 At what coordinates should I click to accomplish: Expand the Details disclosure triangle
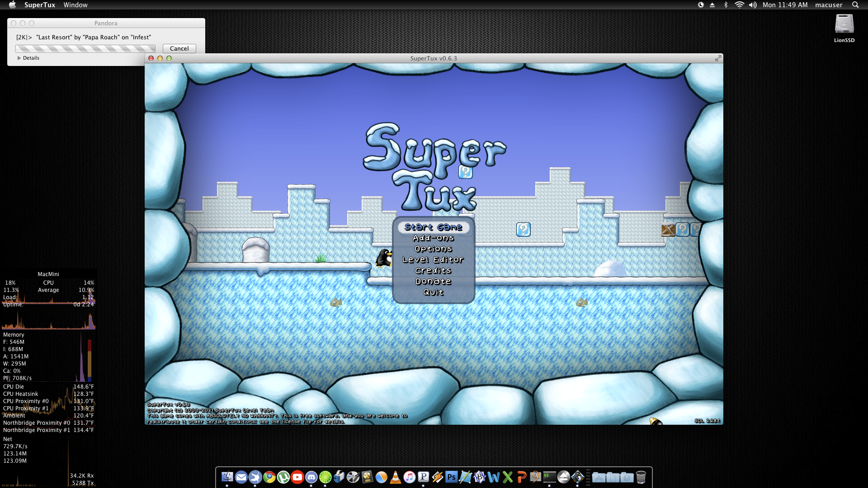[x=19, y=58]
